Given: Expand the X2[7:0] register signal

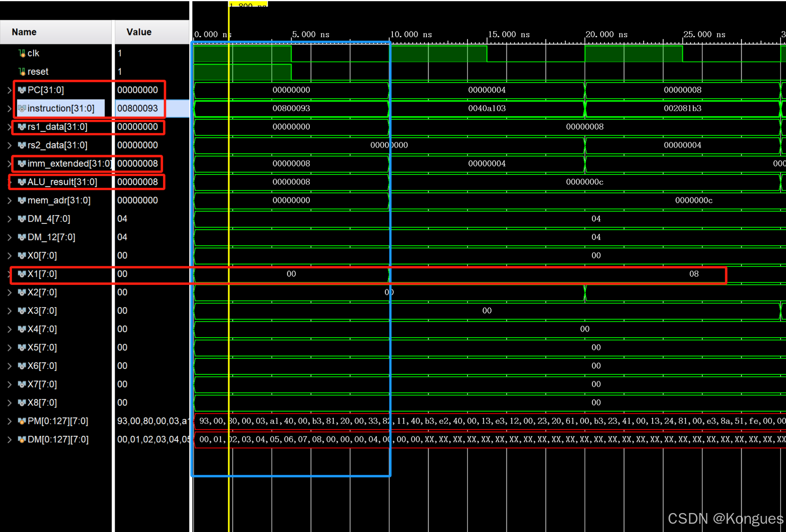Looking at the screenshot, I should pyautogui.click(x=9, y=292).
